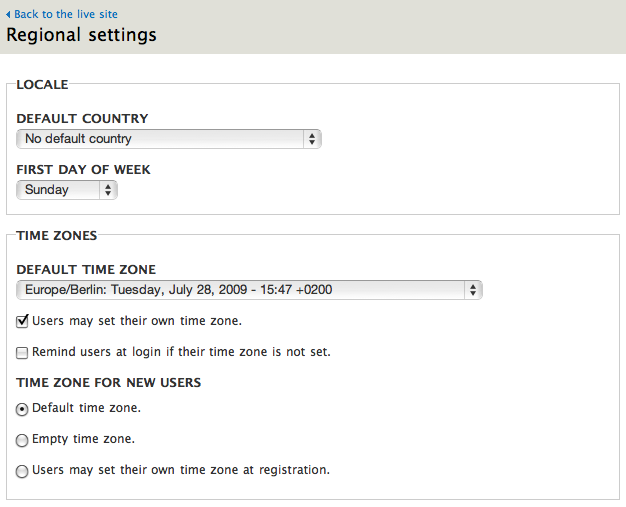Open the "Back to the live site" link

pos(63,15)
